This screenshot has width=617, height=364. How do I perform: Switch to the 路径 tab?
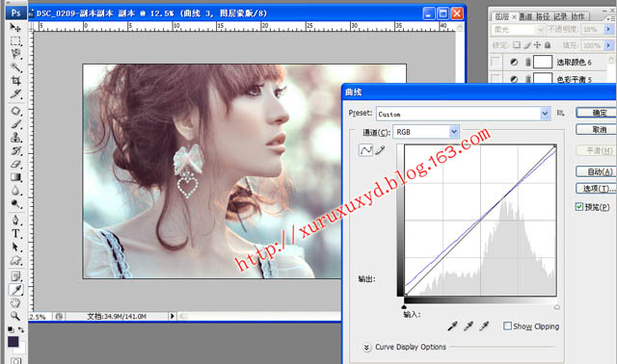click(x=543, y=16)
